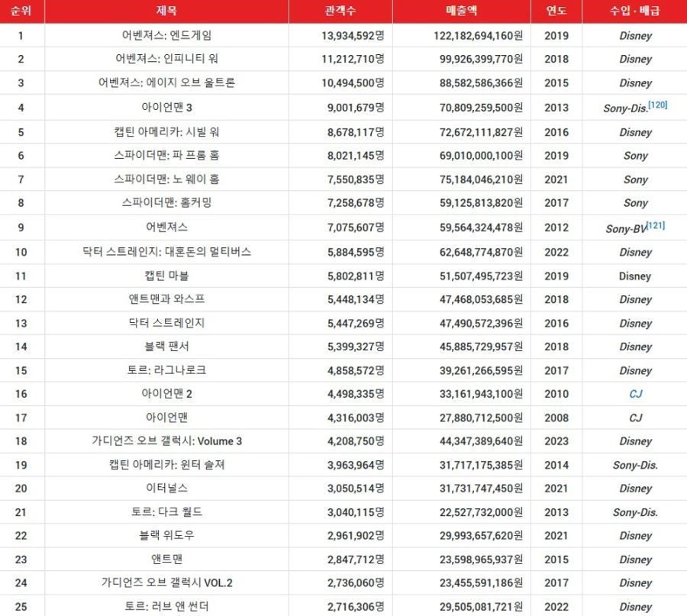The height and width of the screenshot is (616, 687).
Task: Click the CJ distributor link for 아이언맨 2
Action: (635, 393)
